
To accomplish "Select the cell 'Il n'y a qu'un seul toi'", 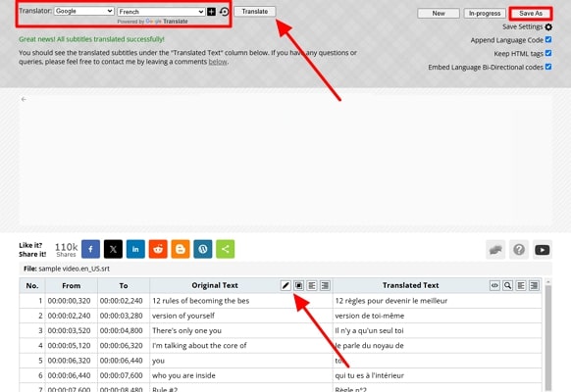I will point(437,331).
